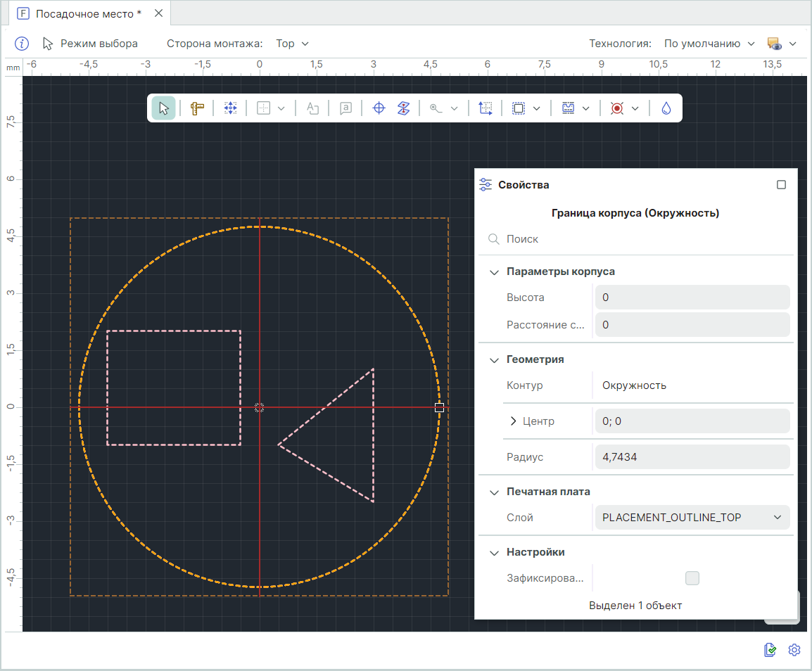Activate the ruler measurement tool
Viewport: 812px width, 671px height.
[197, 108]
